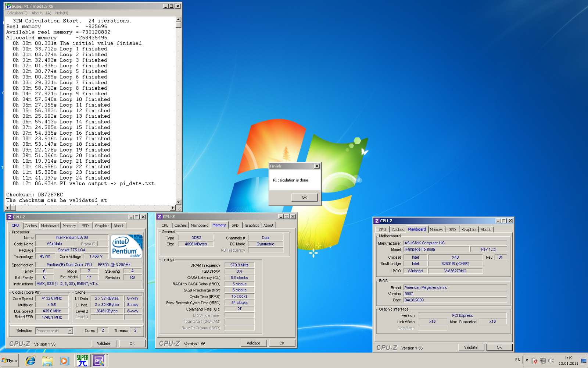The width and height of the screenshot is (588, 368).
Task: Open Internet Explorer from the taskbar
Action: coord(30,361)
